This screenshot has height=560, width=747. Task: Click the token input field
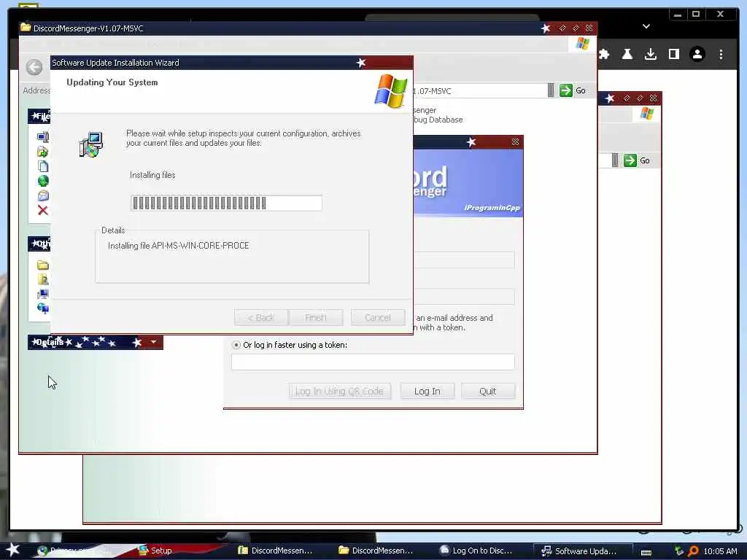(x=373, y=362)
